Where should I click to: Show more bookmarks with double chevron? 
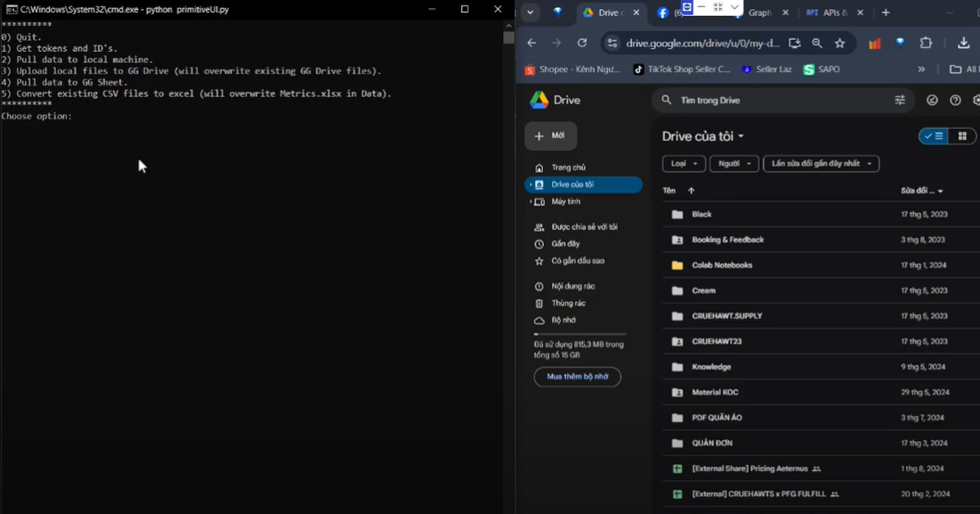[x=921, y=69]
